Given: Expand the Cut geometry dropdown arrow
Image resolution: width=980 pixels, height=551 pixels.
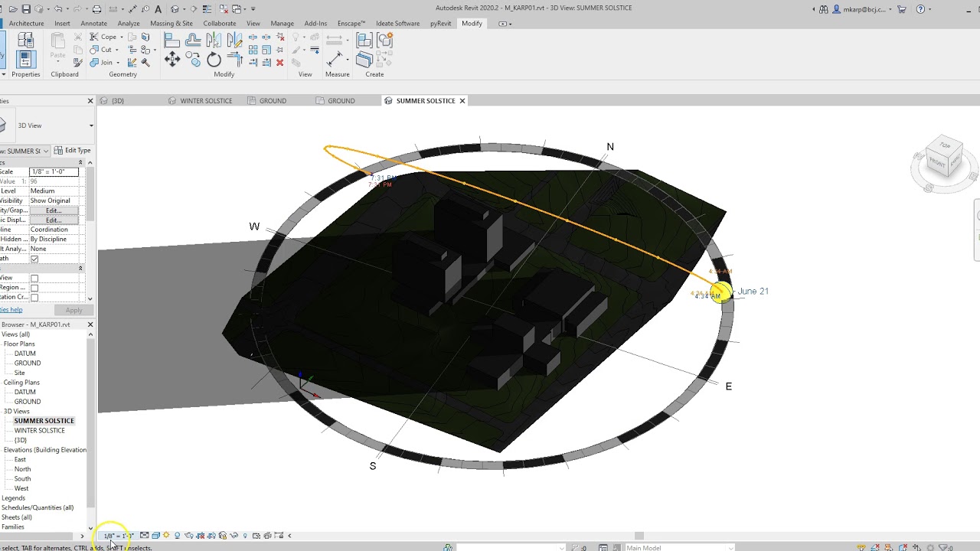Looking at the screenshot, I should coord(117,50).
